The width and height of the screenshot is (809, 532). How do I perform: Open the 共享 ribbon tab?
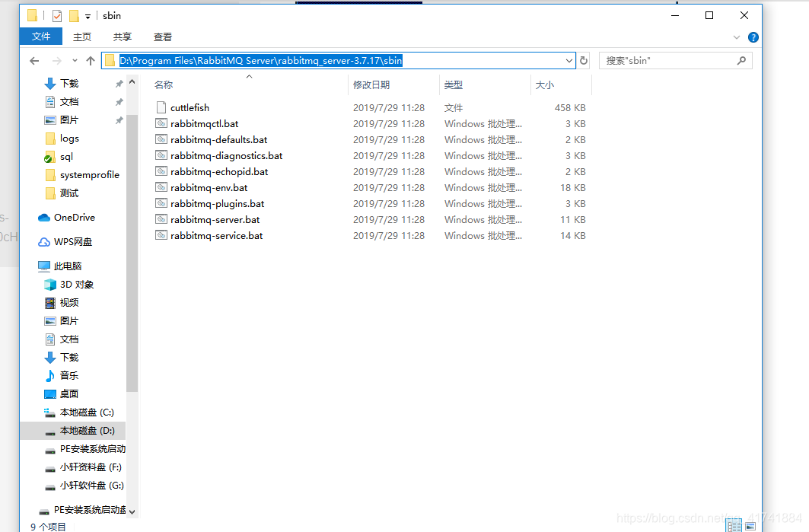[123, 37]
